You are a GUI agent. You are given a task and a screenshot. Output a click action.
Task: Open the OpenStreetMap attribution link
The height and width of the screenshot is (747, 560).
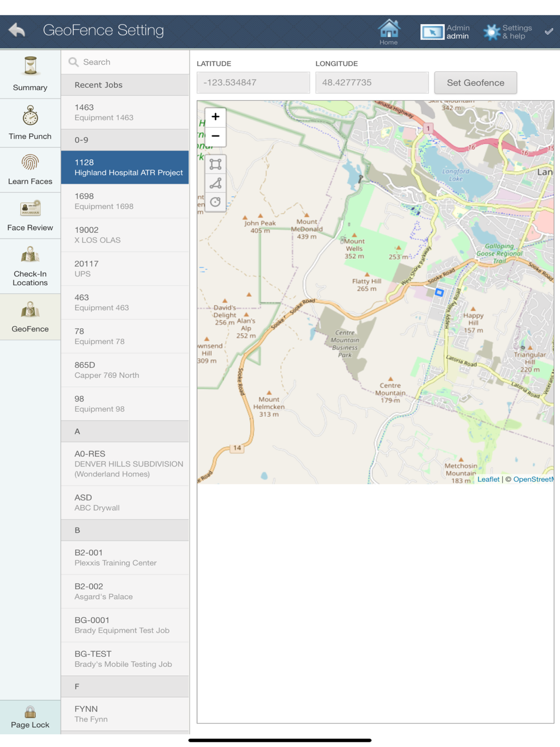tap(533, 479)
